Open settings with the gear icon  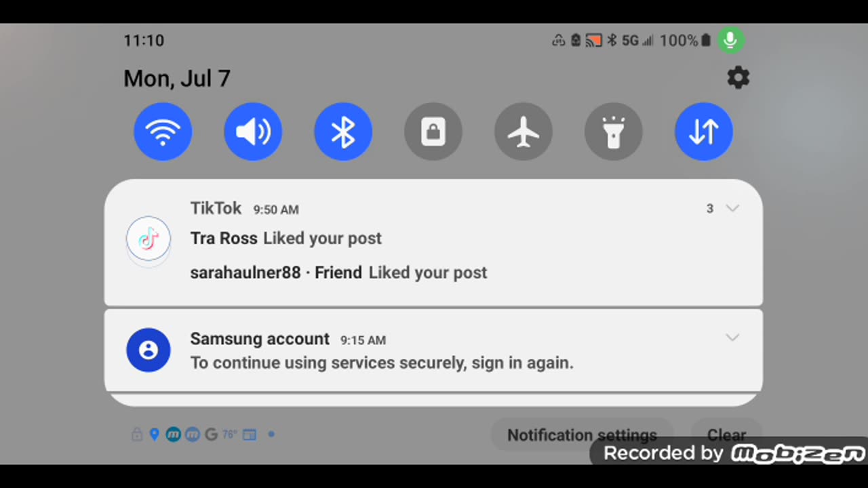point(738,78)
